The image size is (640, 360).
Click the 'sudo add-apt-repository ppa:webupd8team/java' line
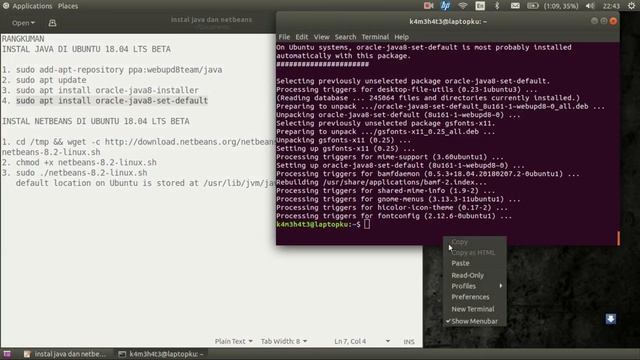119,70
